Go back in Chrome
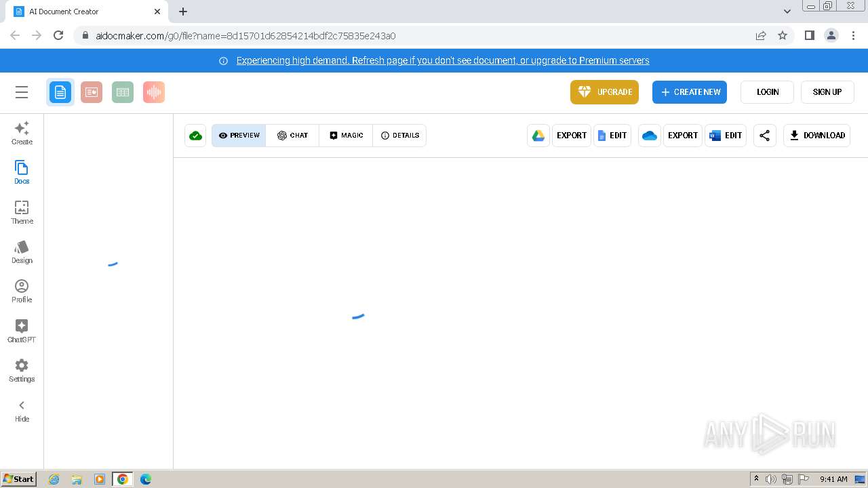This screenshot has height=488, width=868. [x=15, y=35]
